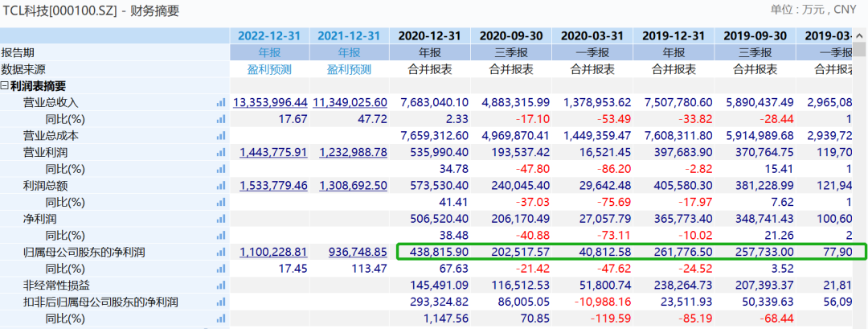
Task: Select cell 506,520.40 for 2020 净利润
Action: pos(439,219)
